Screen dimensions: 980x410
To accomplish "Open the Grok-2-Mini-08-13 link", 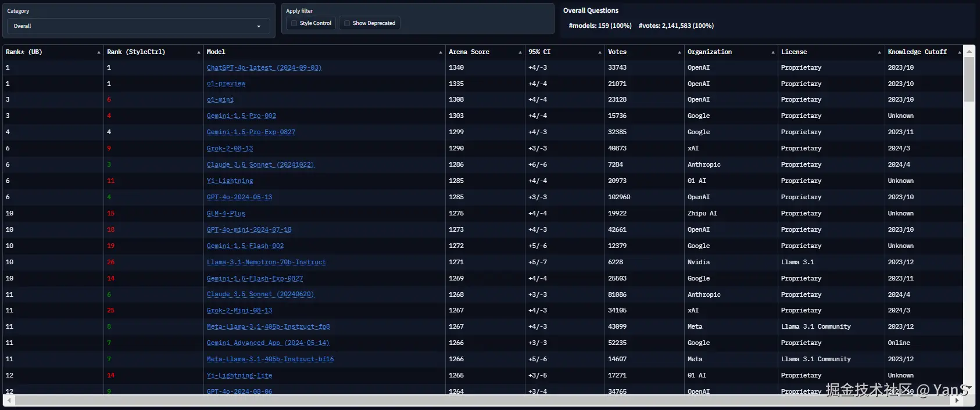I will 239,311.
